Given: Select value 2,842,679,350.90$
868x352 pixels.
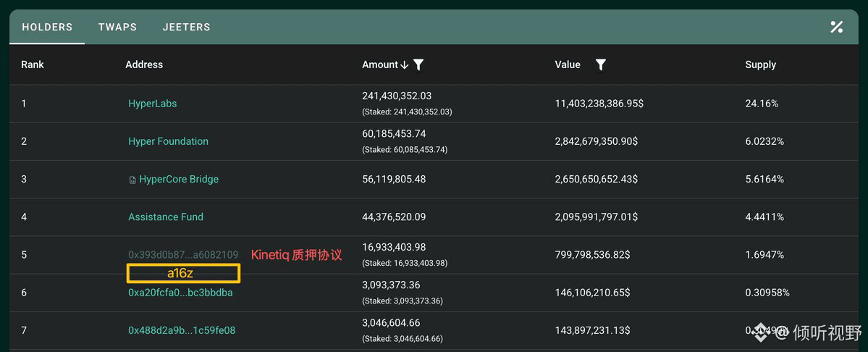Looking at the screenshot, I should (x=597, y=141).
